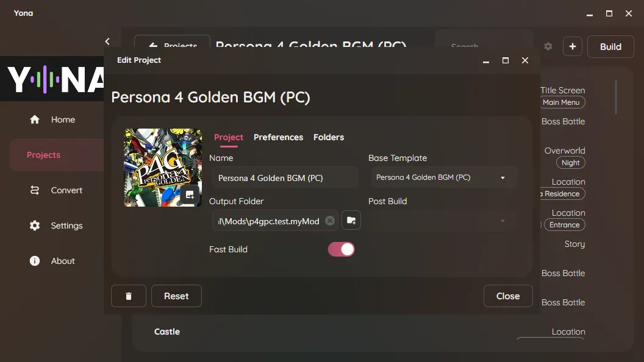The image size is (644, 362).
Task: Switch to the Folders tab
Action: (329, 137)
